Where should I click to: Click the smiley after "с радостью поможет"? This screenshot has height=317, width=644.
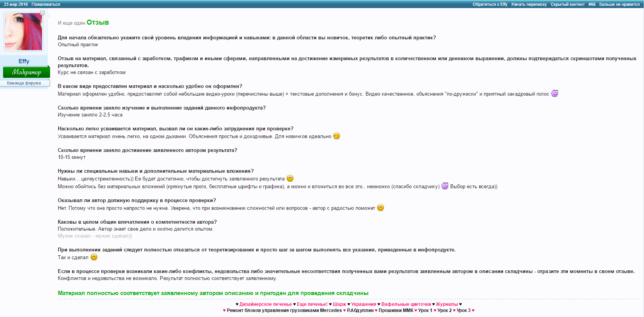381,207
